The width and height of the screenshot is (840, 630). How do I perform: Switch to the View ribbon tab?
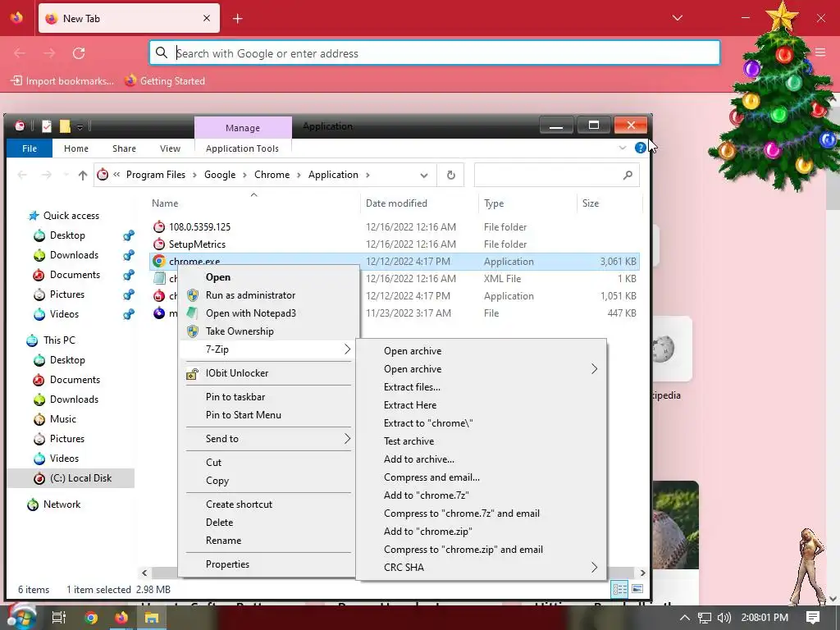(x=170, y=148)
